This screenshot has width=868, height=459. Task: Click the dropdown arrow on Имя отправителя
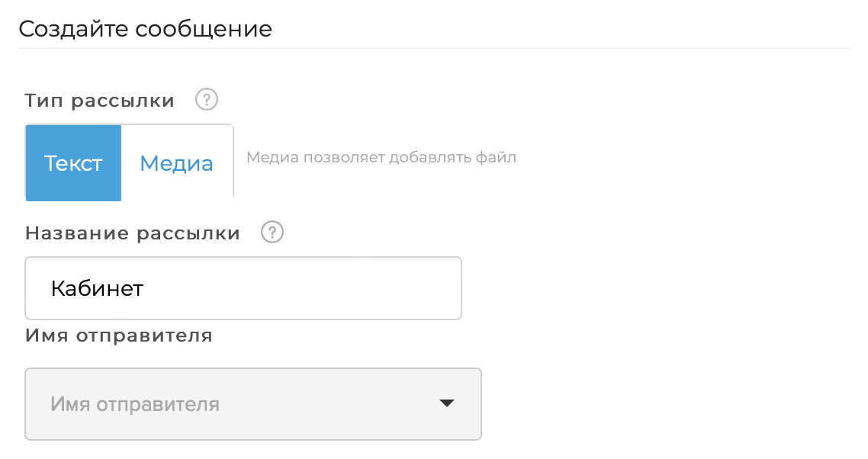(x=447, y=404)
